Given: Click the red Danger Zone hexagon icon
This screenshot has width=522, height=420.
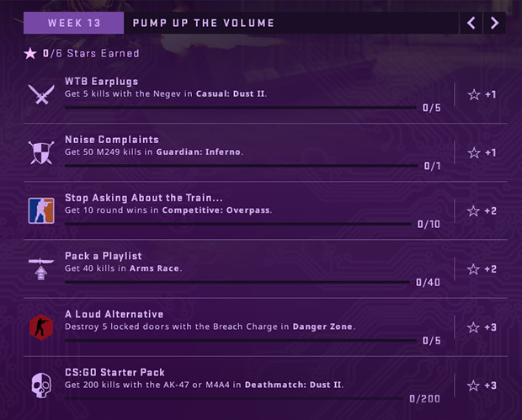Looking at the screenshot, I should point(41,327).
